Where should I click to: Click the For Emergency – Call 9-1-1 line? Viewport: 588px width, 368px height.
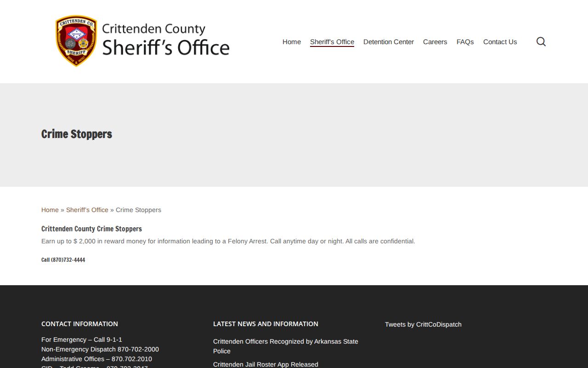pos(82,339)
